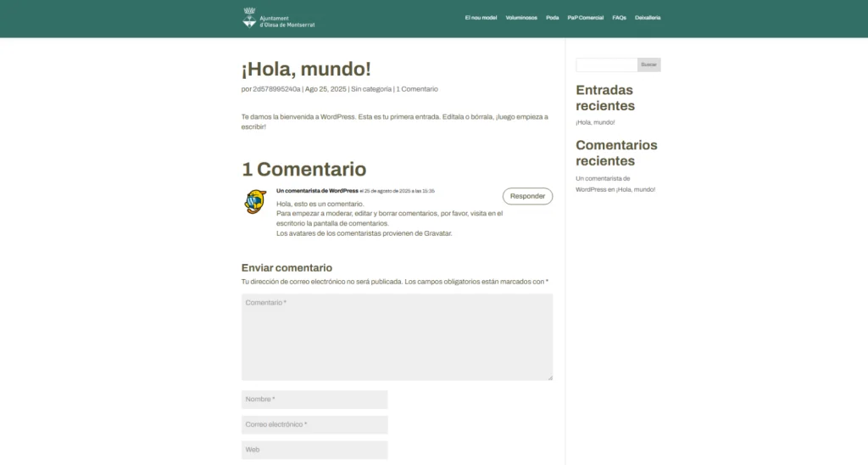Open ¡Hola, mundo! under Entradas recientes

coord(595,122)
